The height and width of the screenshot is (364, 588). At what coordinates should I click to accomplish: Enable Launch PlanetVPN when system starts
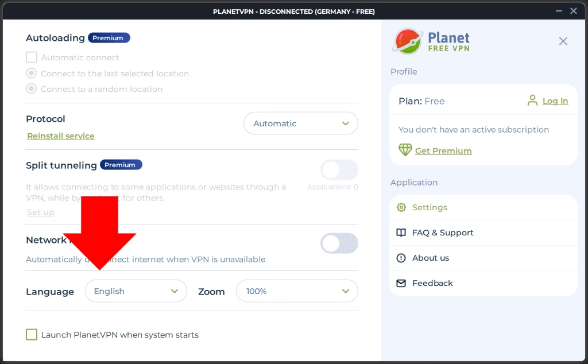coord(32,335)
